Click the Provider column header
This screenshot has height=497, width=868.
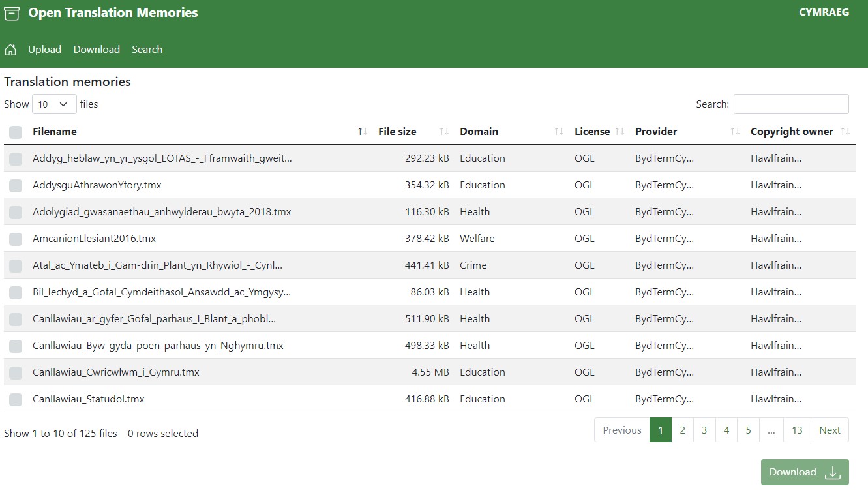[656, 132]
